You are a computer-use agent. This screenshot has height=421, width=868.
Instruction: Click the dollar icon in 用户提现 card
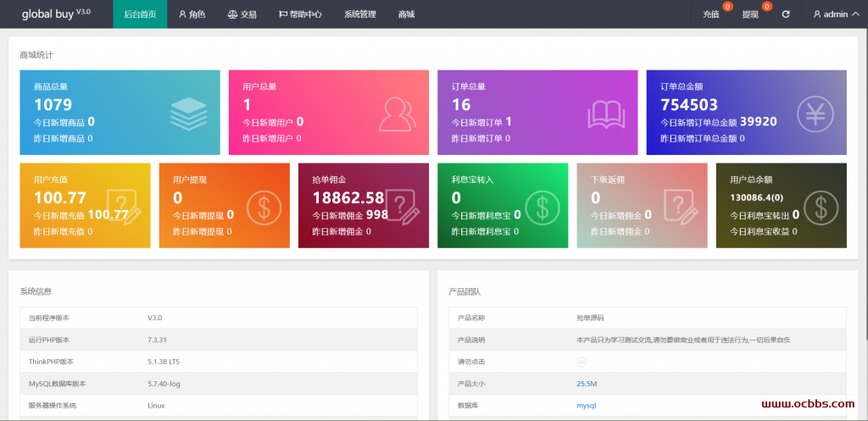(264, 208)
